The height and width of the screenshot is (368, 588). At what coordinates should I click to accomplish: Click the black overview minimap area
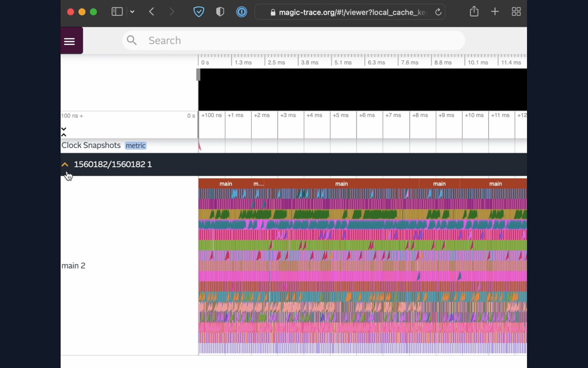tap(363, 89)
